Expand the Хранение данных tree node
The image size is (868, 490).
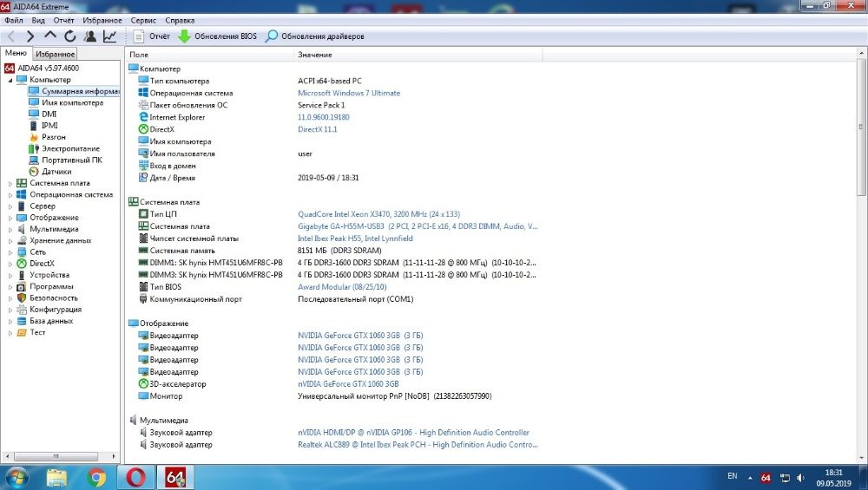point(10,241)
